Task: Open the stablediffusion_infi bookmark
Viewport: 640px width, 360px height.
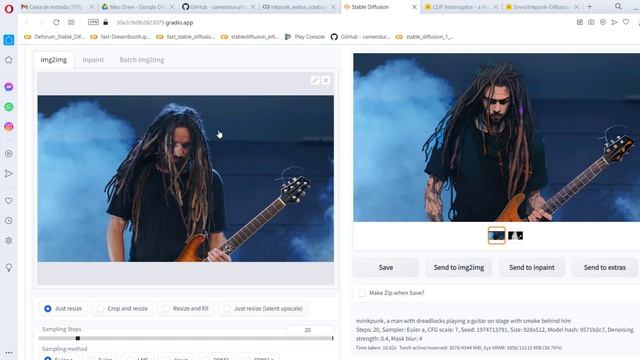Action: pos(250,37)
